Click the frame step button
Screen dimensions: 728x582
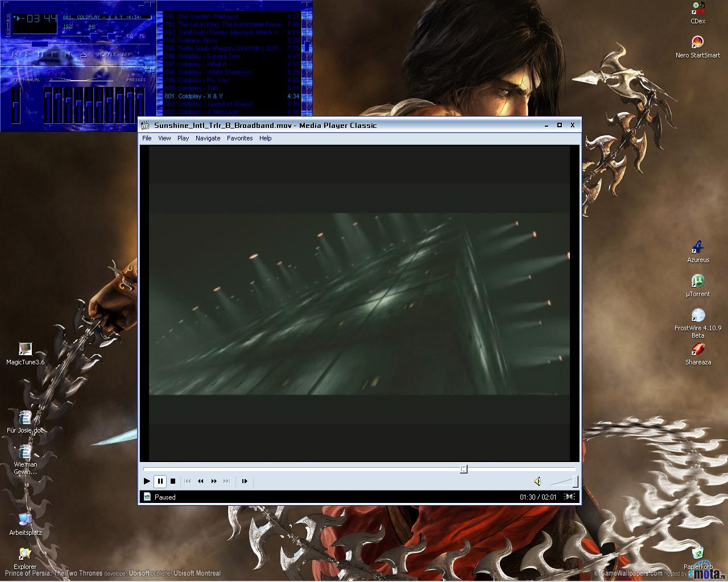(245, 481)
